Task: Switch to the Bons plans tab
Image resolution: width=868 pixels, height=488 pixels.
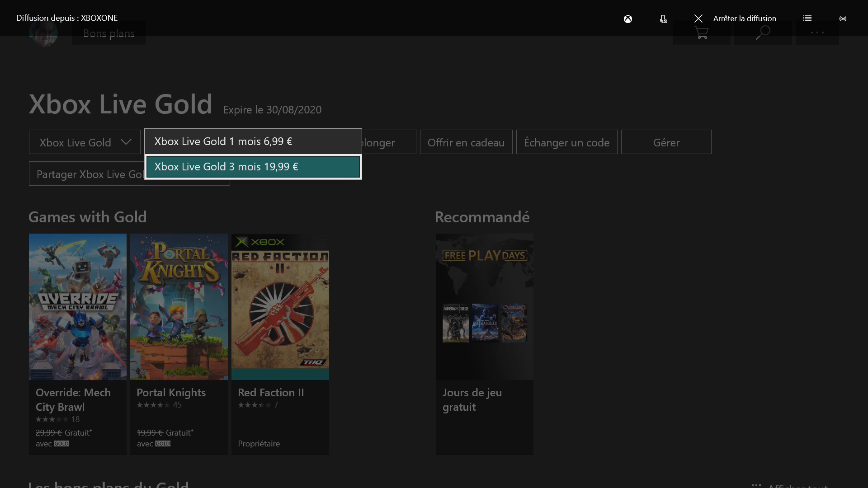Action: [109, 33]
